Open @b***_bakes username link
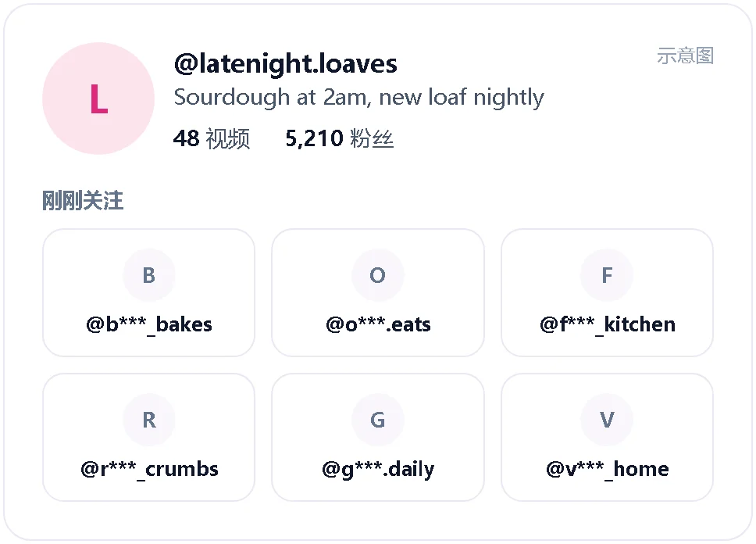This screenshot has height=544, width=756. pos(149,324)
